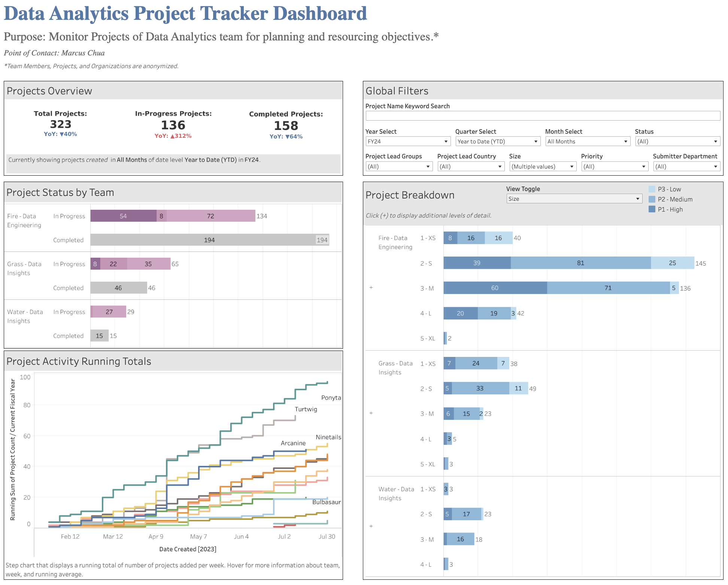
Task: Click the P2 - Medium legend swatch
Action: point(652,199)
